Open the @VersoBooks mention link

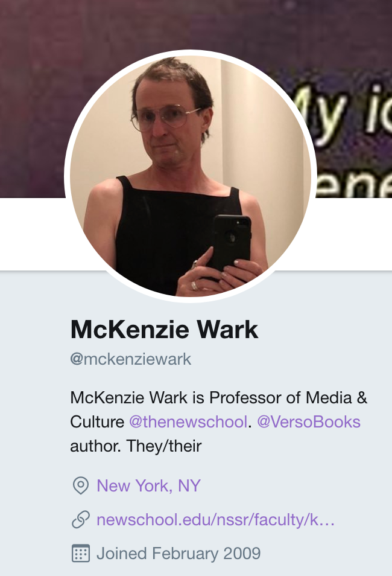(x=309, y=421)
